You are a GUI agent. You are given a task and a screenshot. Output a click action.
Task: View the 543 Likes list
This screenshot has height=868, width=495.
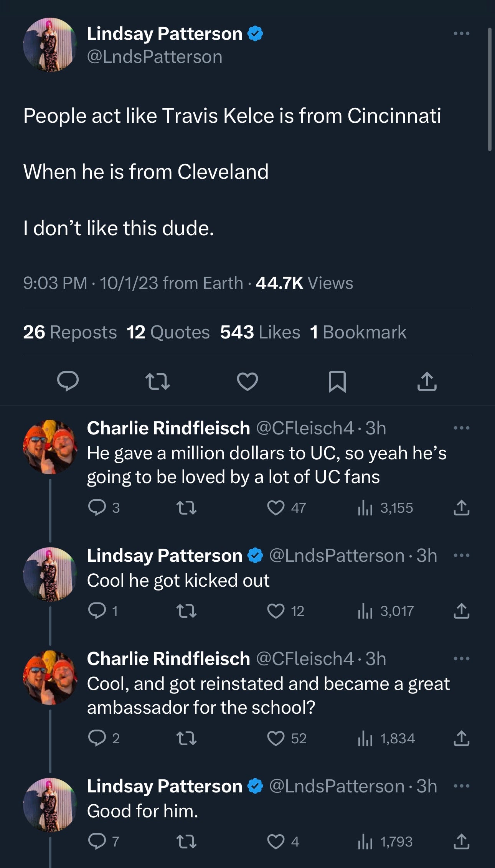[x=260, y=332]
